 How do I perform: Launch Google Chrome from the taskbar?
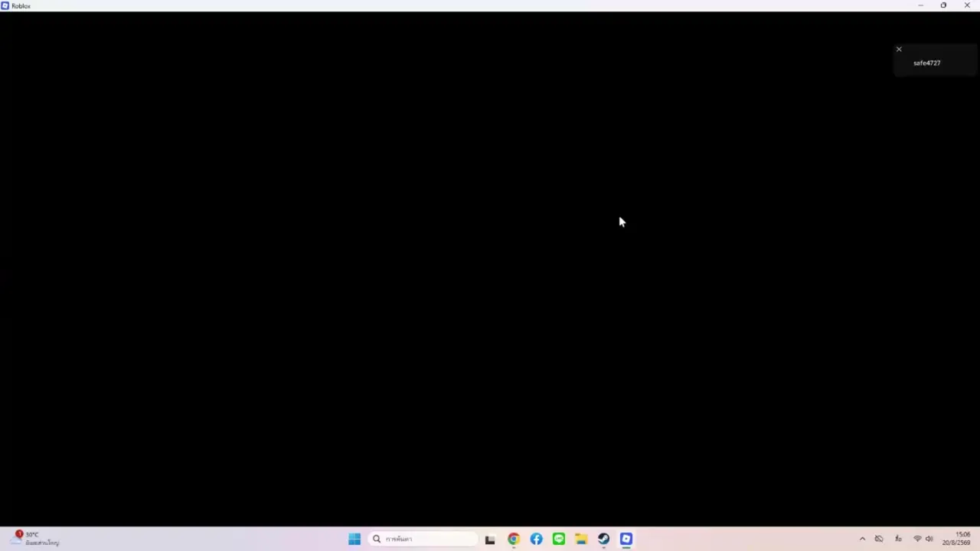coord(513,539)
